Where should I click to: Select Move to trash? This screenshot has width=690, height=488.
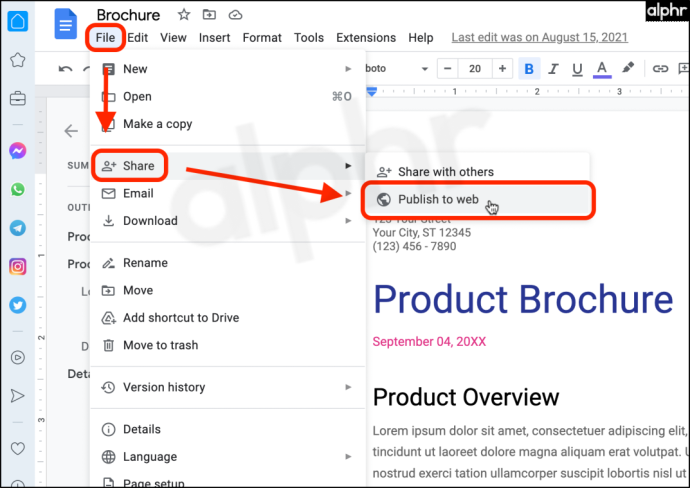pyautogui.click(x=228, y=345)
